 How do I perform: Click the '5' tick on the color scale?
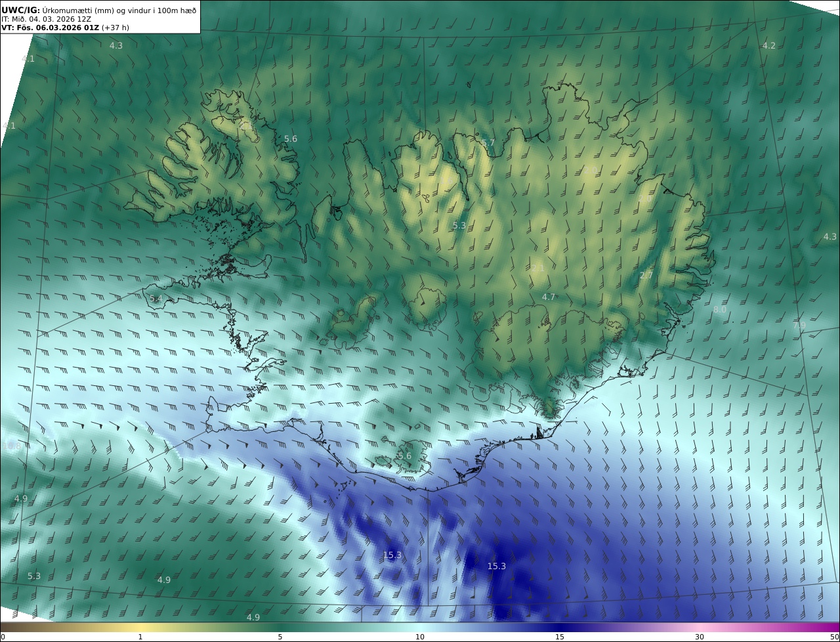coord(280,637)
